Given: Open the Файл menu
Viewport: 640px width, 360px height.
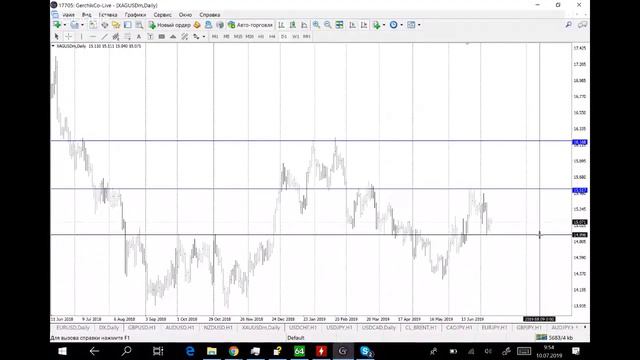Looking at the screenshot, I should [69, 15].
